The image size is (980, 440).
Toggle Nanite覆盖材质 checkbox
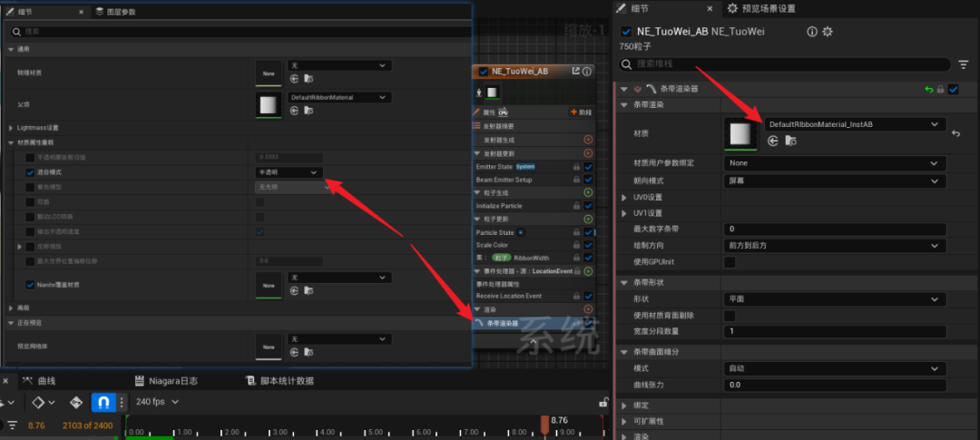point(30,285)
